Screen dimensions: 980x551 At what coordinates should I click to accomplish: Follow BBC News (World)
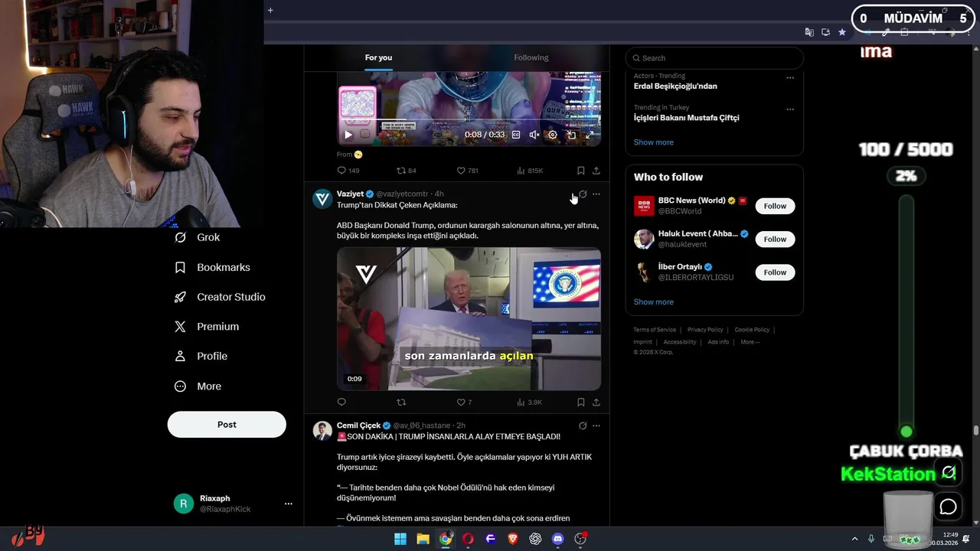coord(775,206)
